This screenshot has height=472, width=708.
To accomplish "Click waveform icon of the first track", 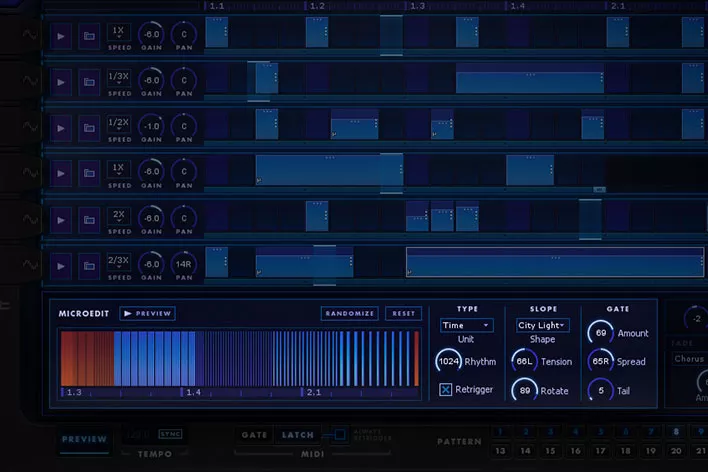I will point(30,35).
